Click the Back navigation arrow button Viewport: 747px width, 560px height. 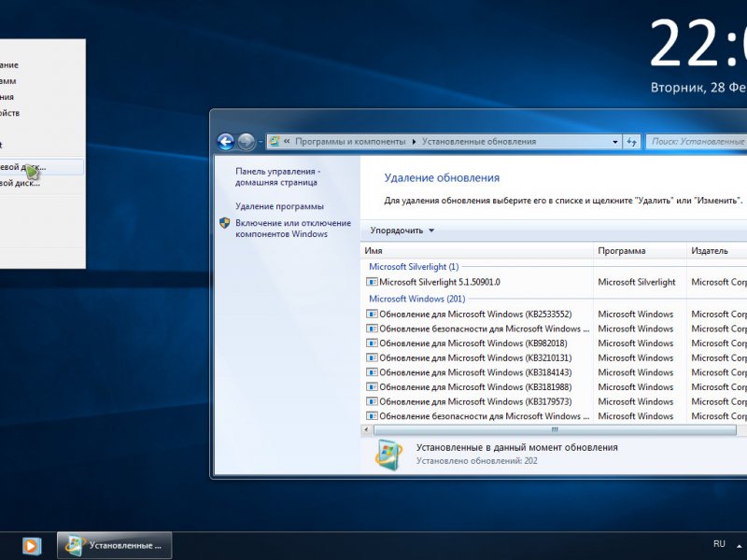point(226,142)
